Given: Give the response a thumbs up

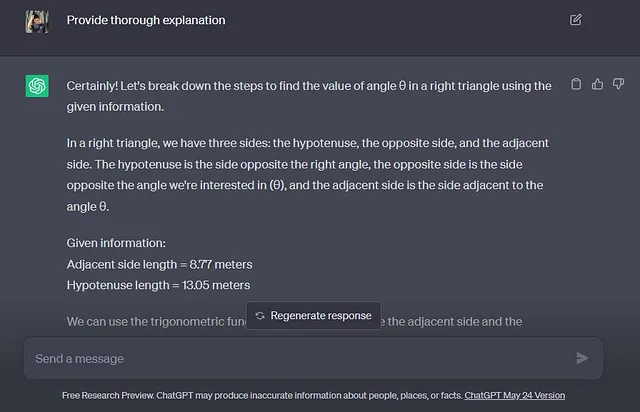Looking at the screenshot, I should pyautogui.click(x=597, y=84).
